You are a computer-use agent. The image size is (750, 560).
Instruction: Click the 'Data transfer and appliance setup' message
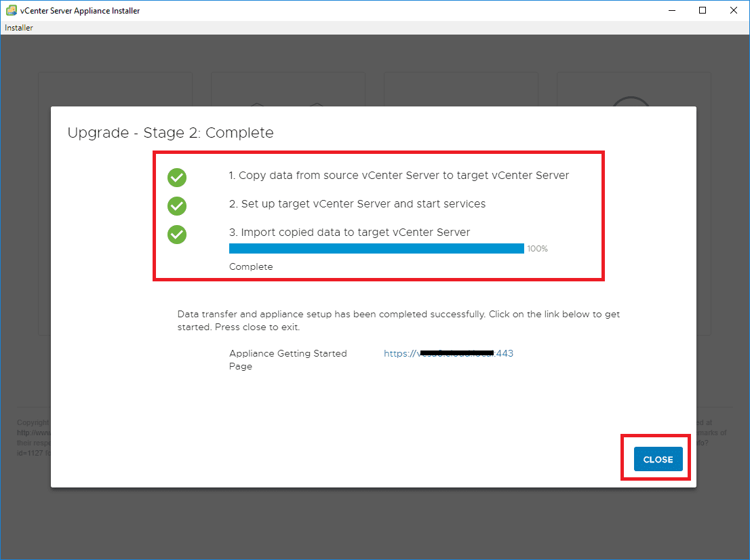399,321
